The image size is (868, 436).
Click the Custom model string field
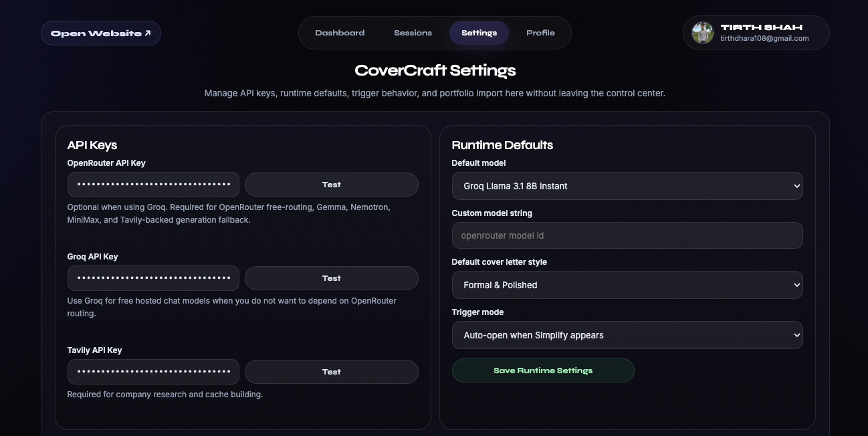pos(627,235)
